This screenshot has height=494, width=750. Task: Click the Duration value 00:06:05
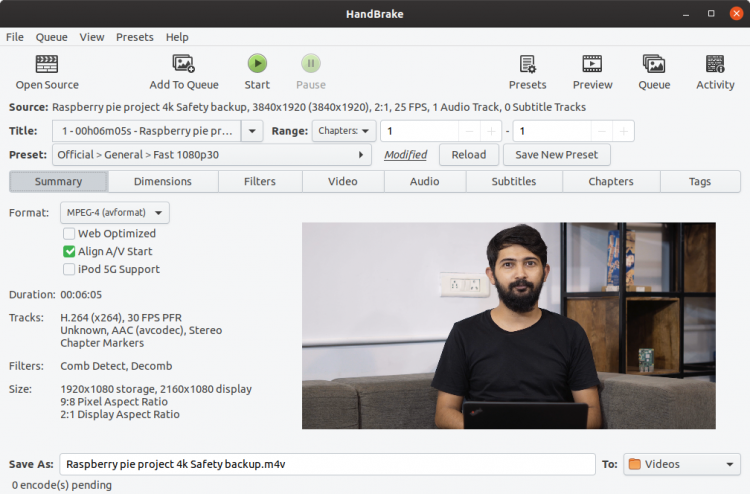pyautogui.click(x=81, y=295)
